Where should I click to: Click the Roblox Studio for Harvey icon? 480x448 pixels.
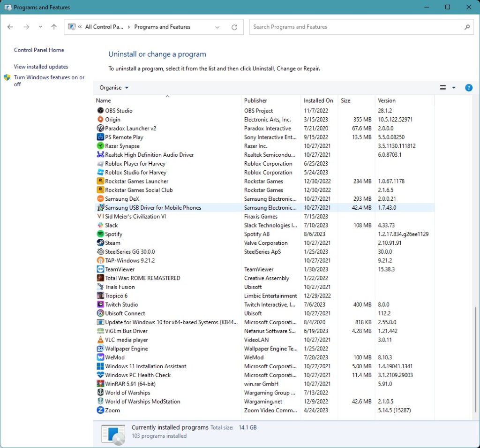point(100,172)
